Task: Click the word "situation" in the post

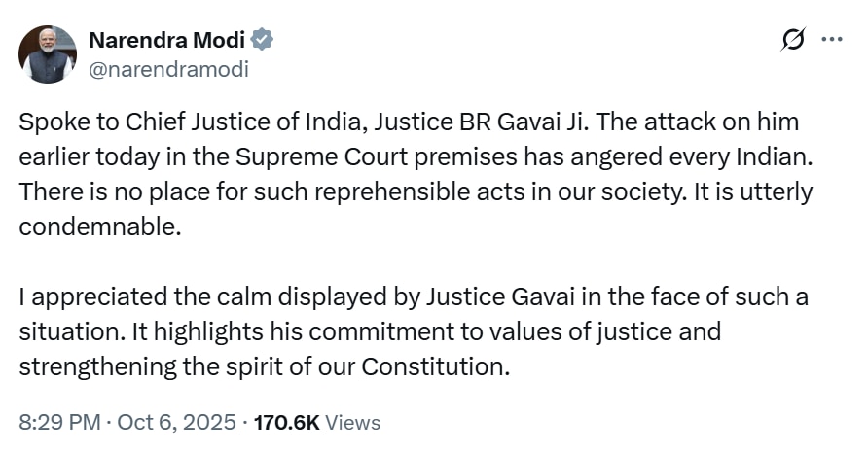Action: (64, 331)
